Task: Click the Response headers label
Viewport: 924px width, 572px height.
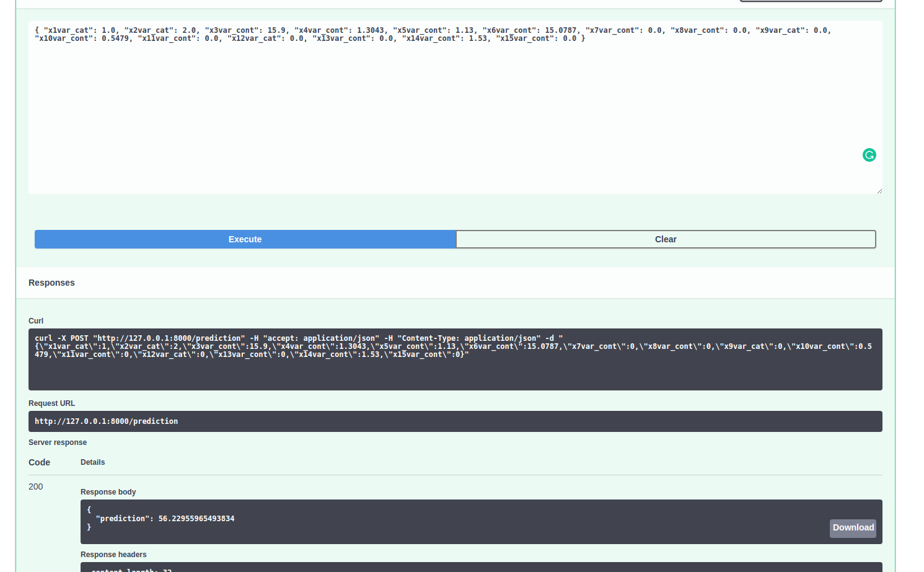Action: [113, 555]
